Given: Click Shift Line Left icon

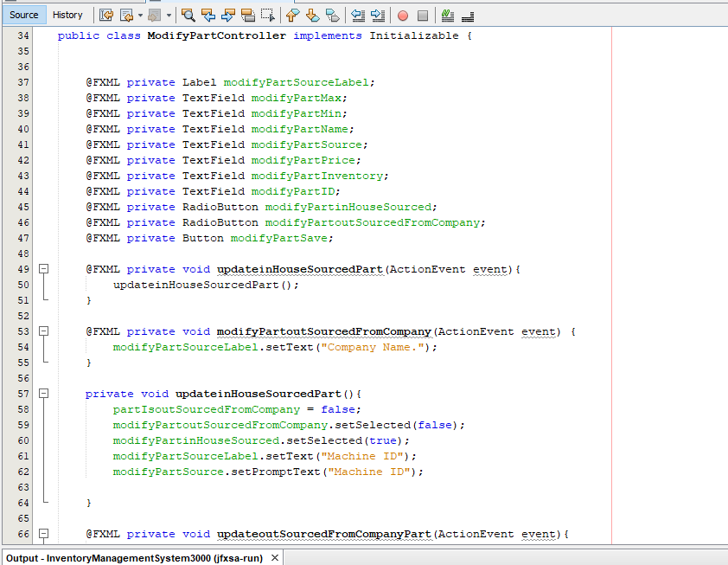Looking at the screenshot, I should (x=357, y=16).
